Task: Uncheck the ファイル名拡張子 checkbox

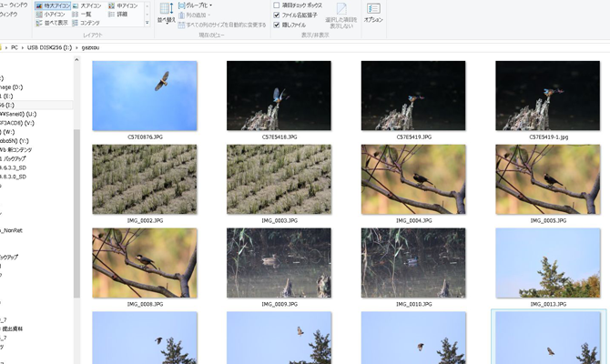Action: coord(277,15)
